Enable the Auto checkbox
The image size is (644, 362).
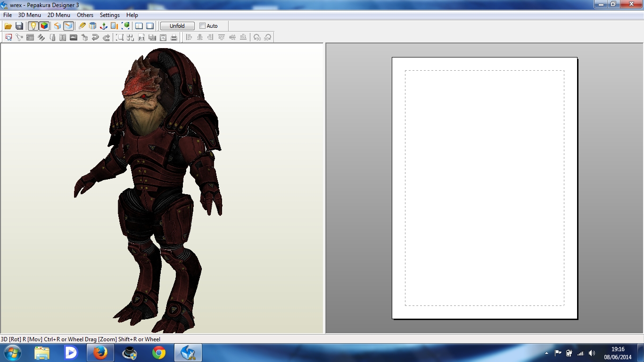point(203,26)
